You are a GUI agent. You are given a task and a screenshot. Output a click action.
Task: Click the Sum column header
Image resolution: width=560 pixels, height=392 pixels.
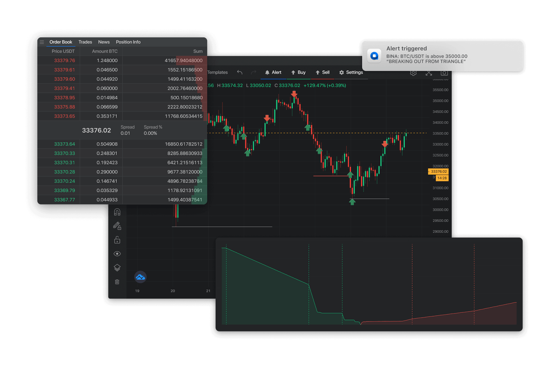click(198, 51)
